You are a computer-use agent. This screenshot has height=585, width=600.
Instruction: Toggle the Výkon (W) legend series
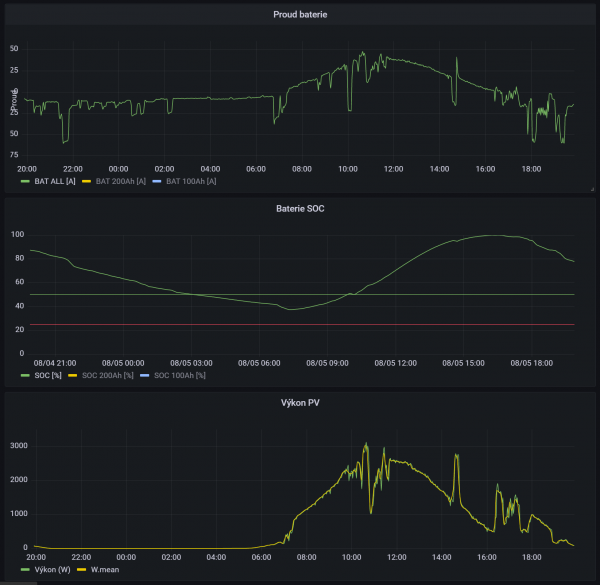52,570
